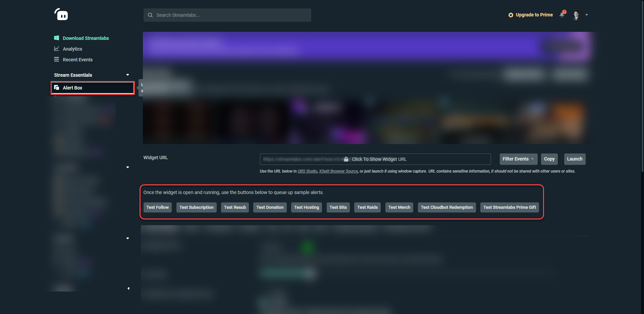This screenshot has width=644, height=314.
Task: Click Test Cloudbot Redemption button
Action: [447, 207]
